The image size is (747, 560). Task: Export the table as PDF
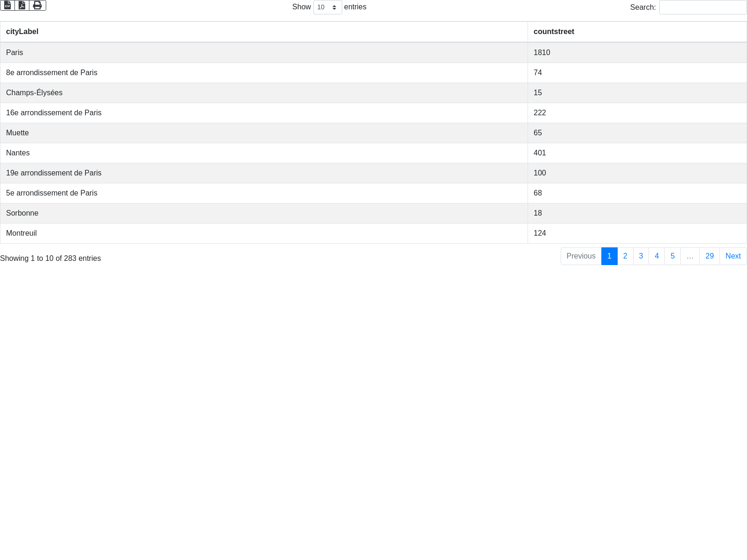[22, 5]
